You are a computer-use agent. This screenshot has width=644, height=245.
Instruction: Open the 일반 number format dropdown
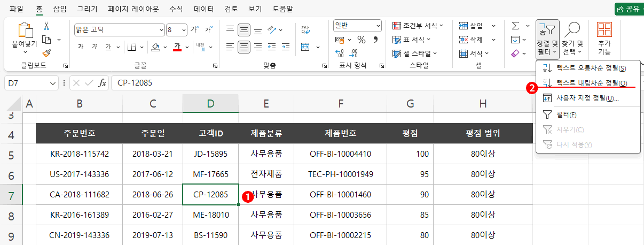coord(379,25)
